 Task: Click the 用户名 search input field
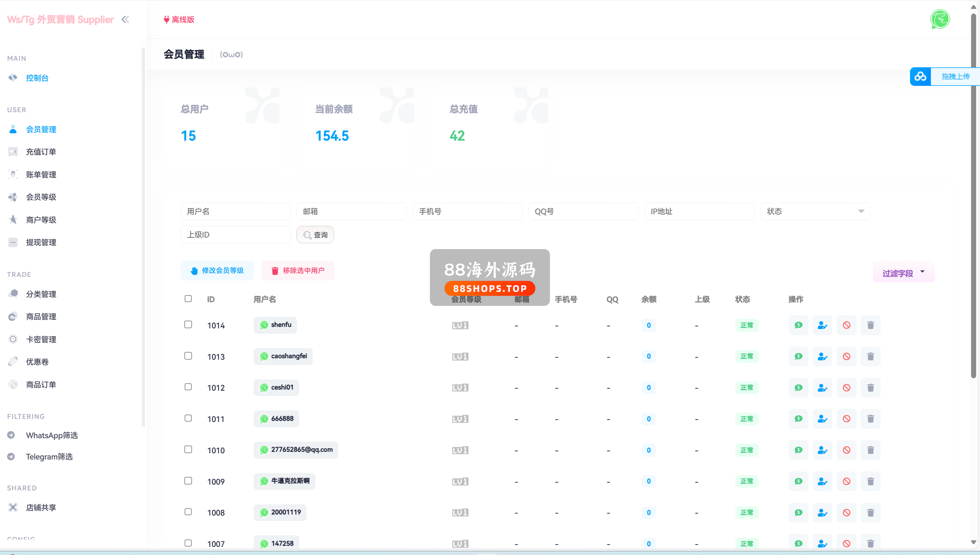tap(235, 211)
